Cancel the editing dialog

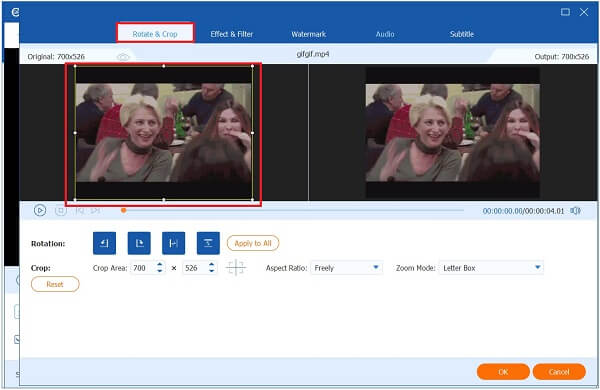[x=559, y=372]
